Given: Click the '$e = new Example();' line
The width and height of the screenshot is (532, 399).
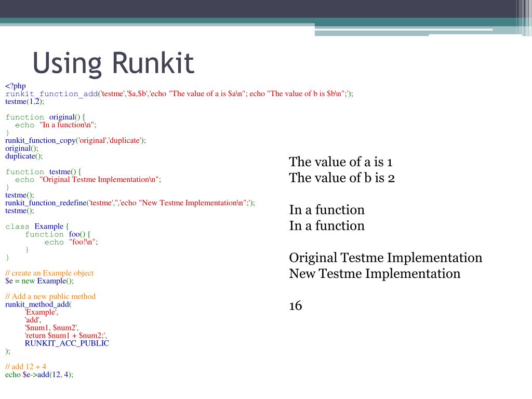Looking at the screenshot, I should tap(39, 281).
